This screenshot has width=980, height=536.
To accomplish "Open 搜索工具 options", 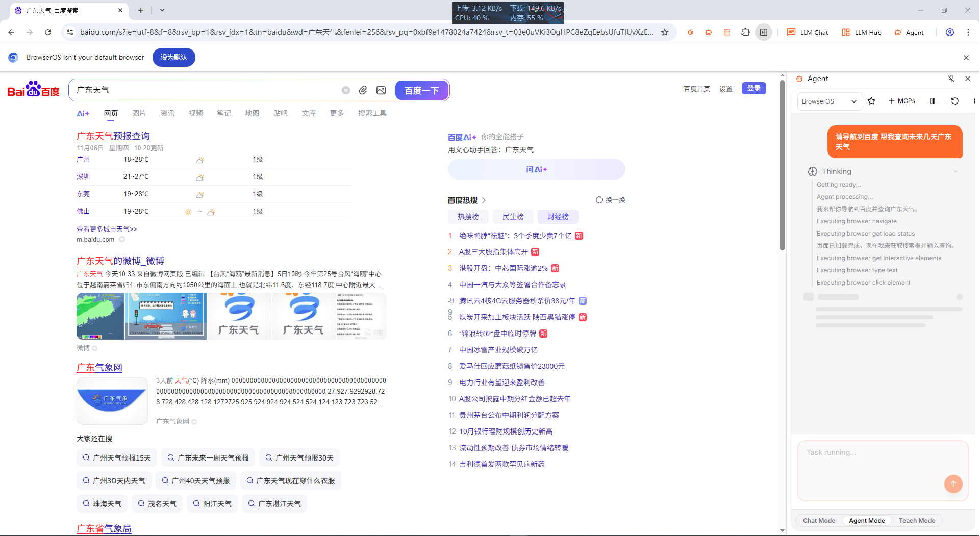I will point(372,113).
